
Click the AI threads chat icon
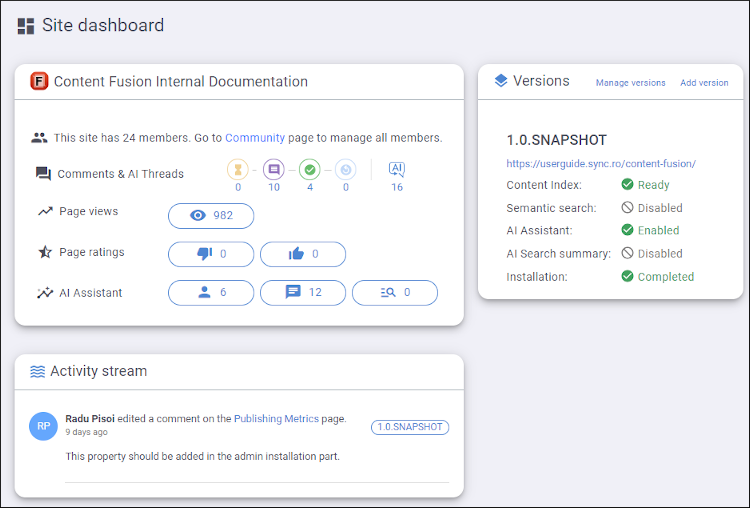[397, 170]
